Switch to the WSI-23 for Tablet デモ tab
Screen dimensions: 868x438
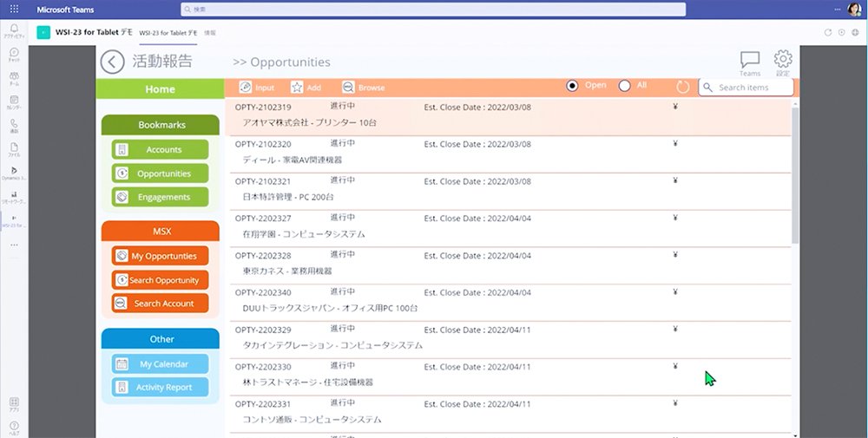168,33
